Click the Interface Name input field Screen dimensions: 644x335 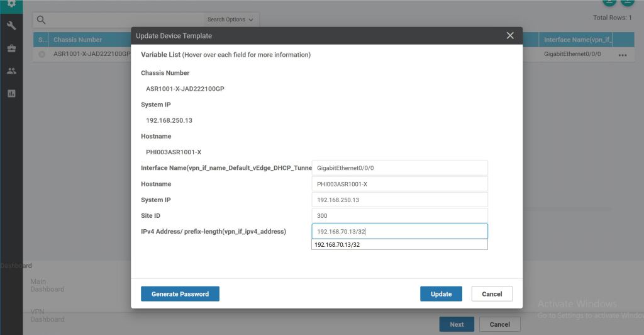[399, 168]
